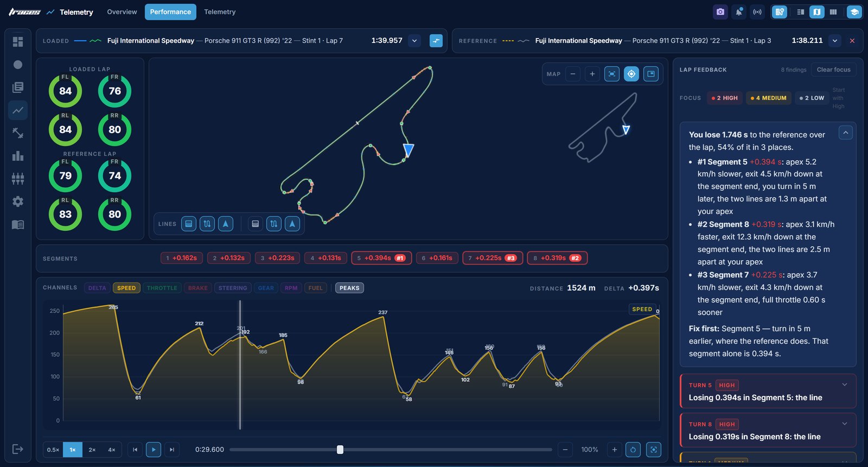Toggle the THROTTLE channel
Screen dimensions: 868x467
click(162, 288)
